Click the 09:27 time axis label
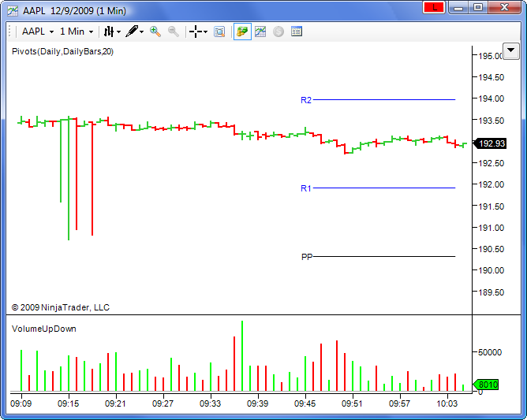Image resolution: width=527 pixels, height=420 pixels. click(163, 403)
